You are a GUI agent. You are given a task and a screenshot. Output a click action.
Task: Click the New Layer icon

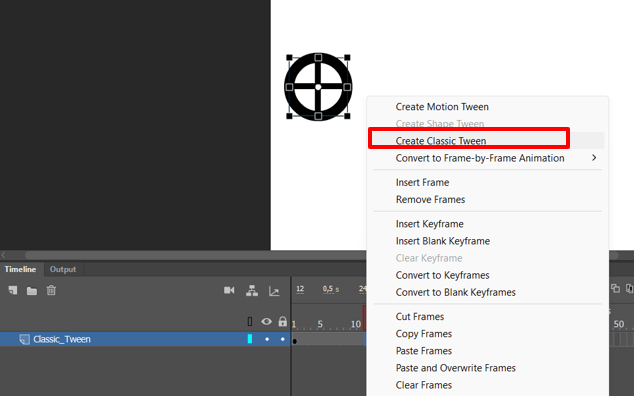tap(13, 290)
